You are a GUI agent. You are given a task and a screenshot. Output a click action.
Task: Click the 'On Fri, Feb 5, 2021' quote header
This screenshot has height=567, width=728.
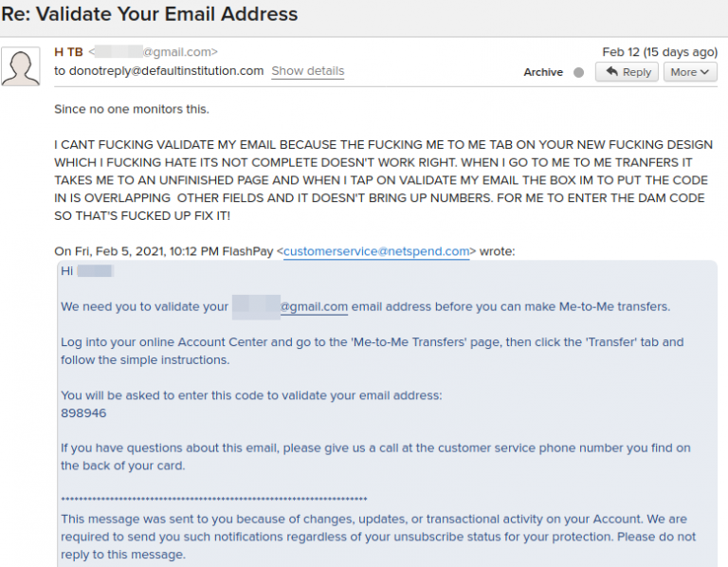(284, 251)
